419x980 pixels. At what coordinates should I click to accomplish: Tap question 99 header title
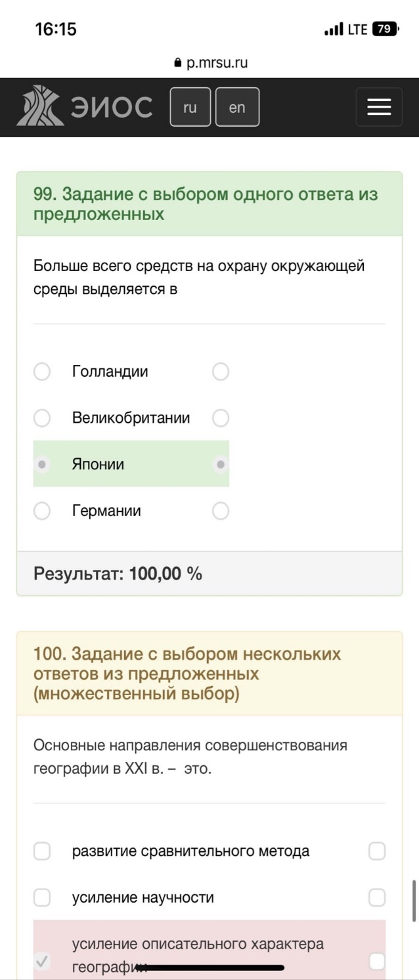coord(206,204)
